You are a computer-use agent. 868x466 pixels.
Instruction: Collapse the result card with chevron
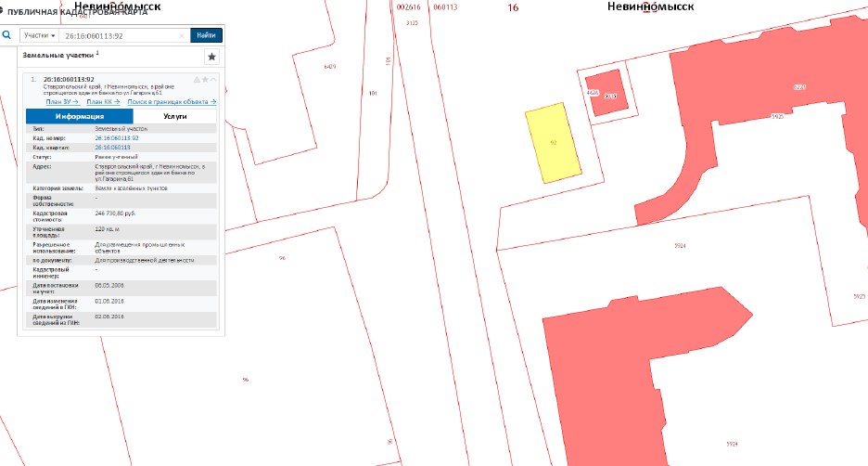(214, 80)
